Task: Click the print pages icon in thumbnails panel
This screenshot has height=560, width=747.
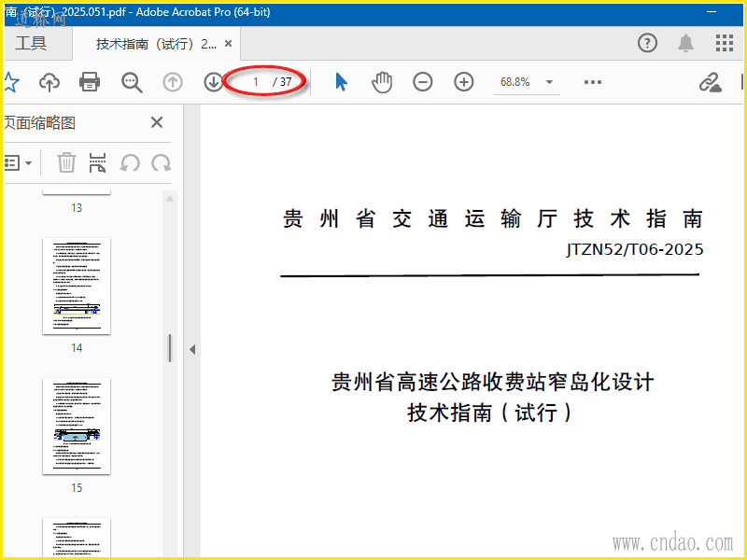Action: pos(97,162)
